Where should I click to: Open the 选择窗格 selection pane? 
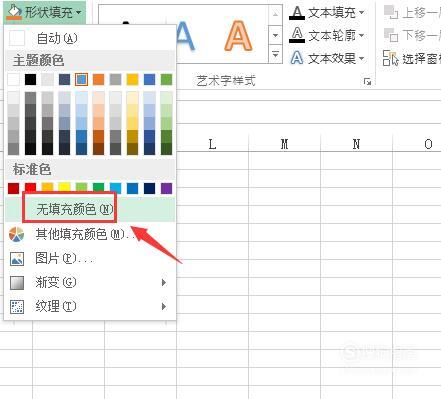(412, 58)
